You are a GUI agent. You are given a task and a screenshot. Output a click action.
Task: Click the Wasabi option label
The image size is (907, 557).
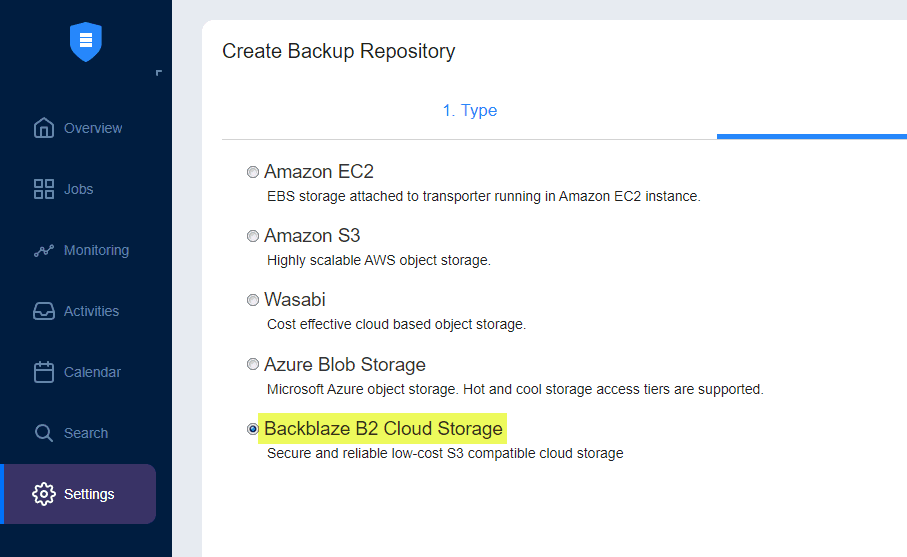point(295,300)
